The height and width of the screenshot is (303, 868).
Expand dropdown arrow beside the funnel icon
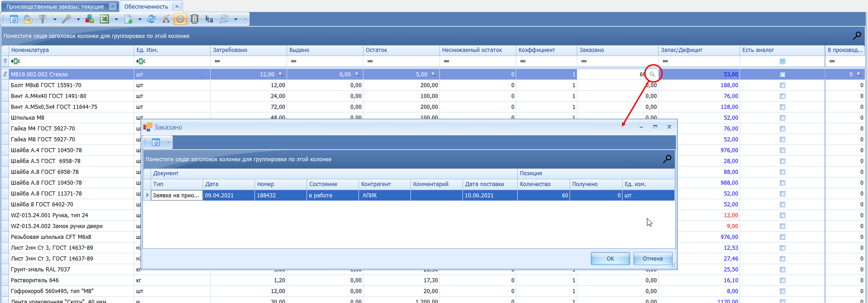tap(55, 19)
